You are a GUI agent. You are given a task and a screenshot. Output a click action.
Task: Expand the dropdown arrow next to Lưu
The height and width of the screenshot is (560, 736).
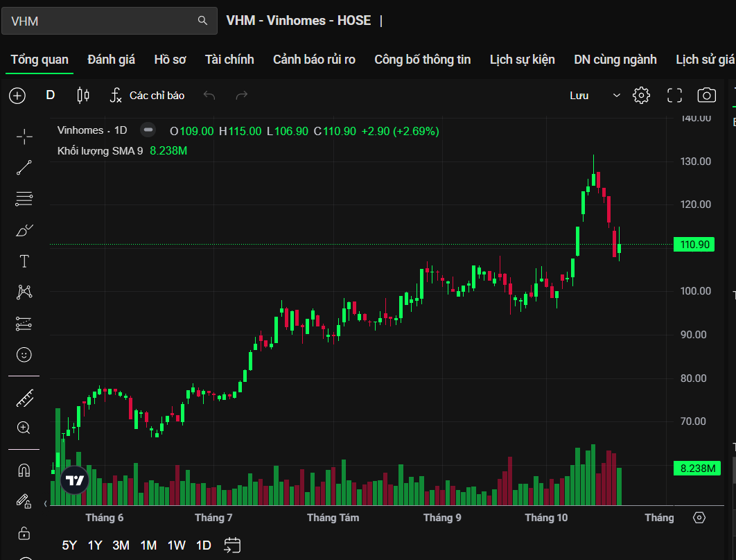(x=616, y=96)
